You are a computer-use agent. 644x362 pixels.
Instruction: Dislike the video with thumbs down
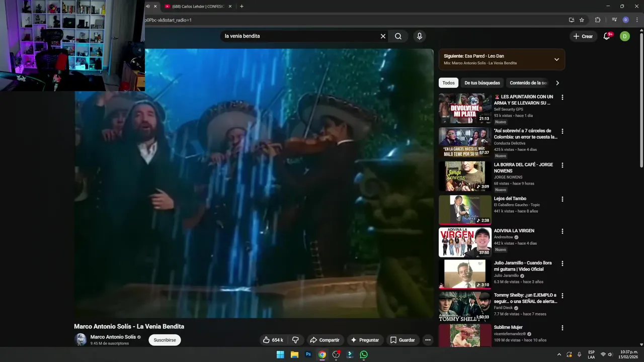(296, 340)
